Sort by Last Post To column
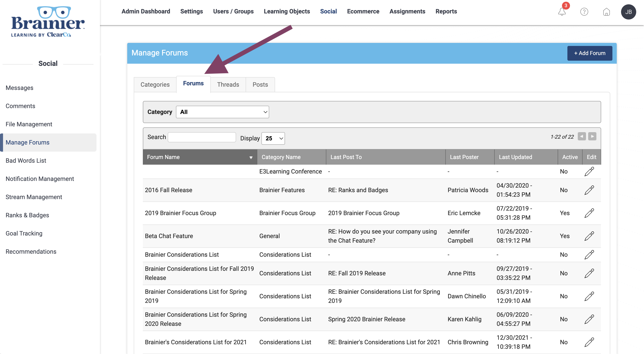Image resolution: width=644 pixels, height=354 pixels. click(x=385, y=157)
